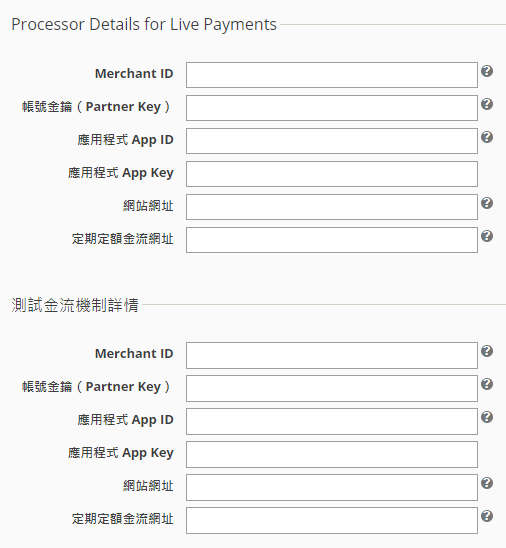Show help for test Partner Key field

(x=487, y=384)
